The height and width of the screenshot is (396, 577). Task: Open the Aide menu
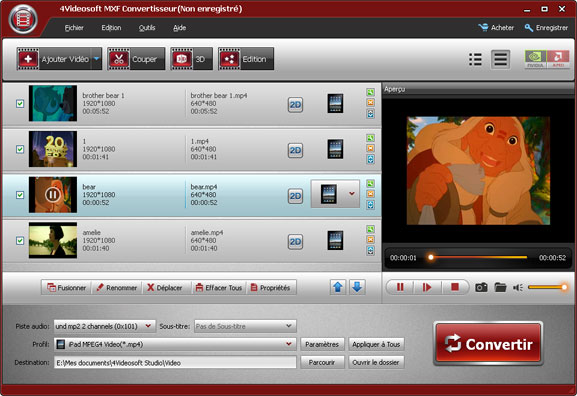[x=179, y=28]
